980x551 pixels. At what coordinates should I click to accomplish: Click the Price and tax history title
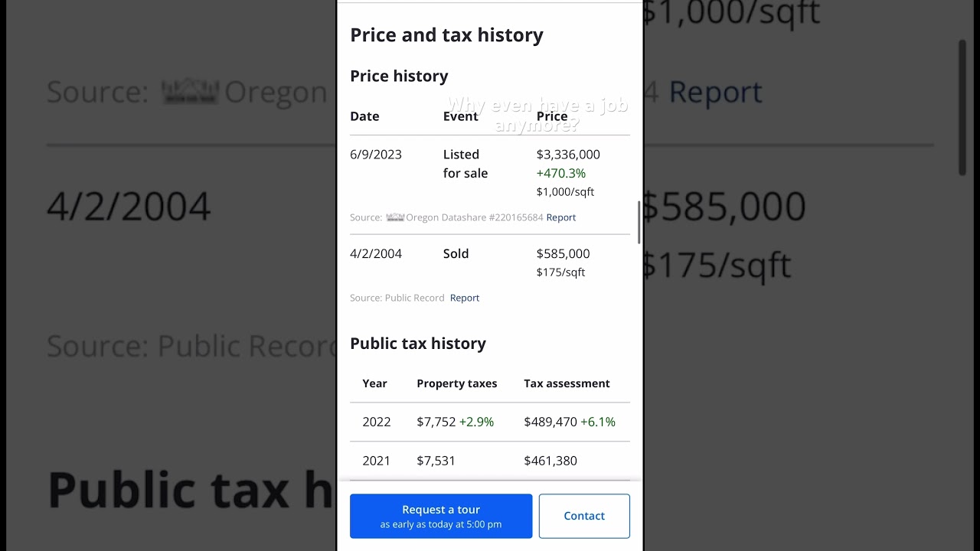tap(446, 35)
